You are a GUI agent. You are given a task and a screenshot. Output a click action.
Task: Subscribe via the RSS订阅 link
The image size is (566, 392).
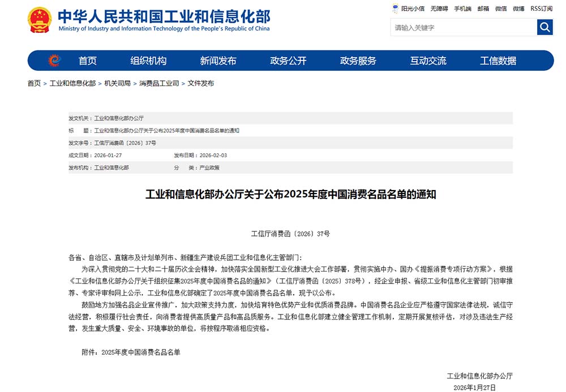pyautogui.click(x=541, y=8)
